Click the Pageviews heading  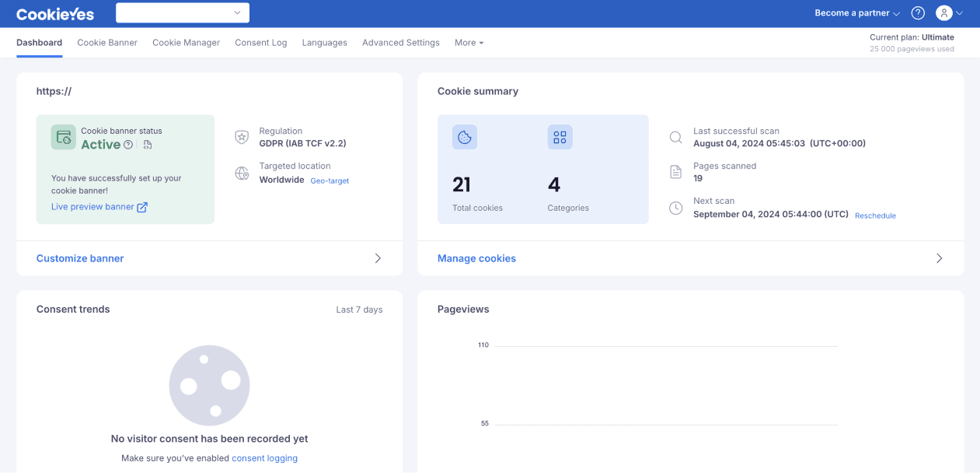pos(463,310)
